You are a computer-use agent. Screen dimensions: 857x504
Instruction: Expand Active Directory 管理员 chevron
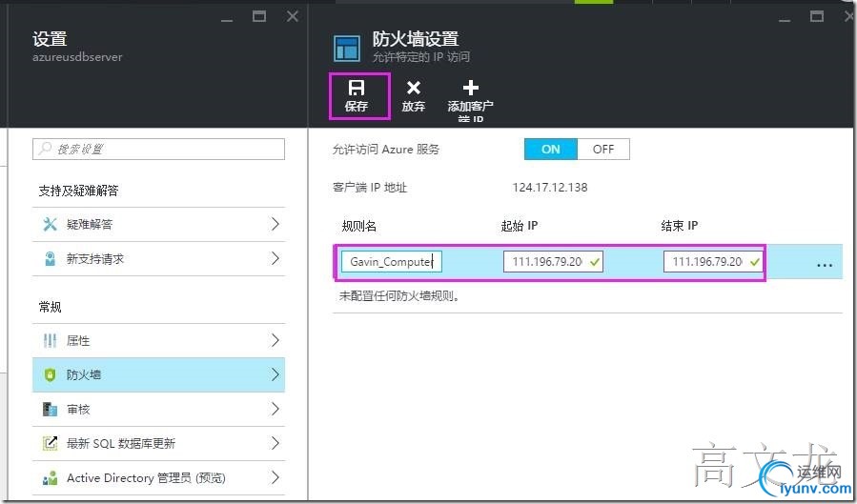click(x=275, y=477)
